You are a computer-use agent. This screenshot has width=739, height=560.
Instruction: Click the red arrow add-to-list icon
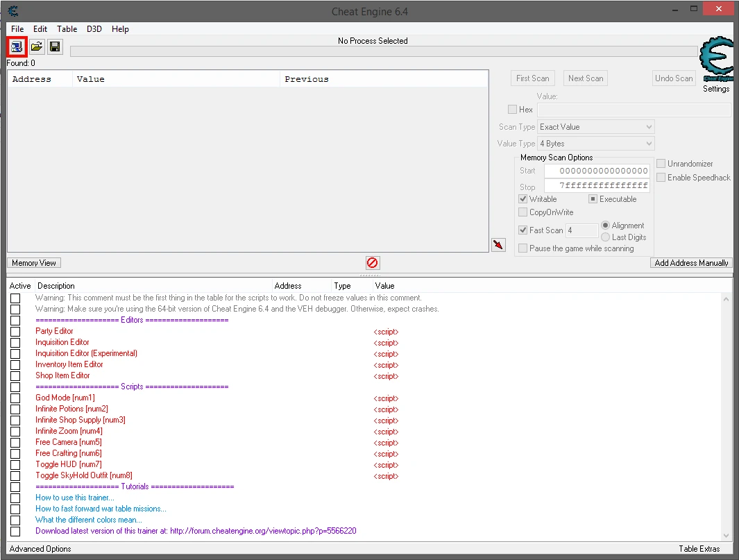point(498,245)
